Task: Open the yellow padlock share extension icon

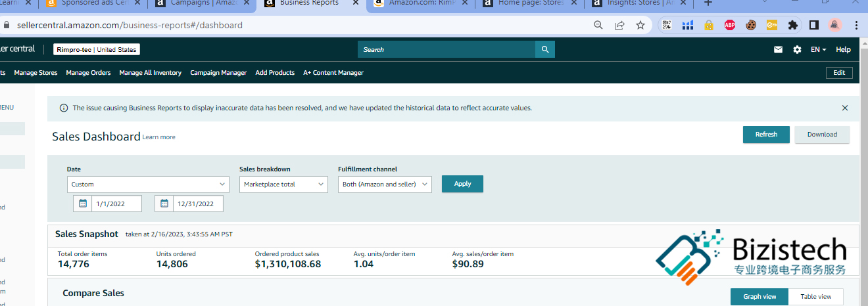Action: (x=709, y=26)
